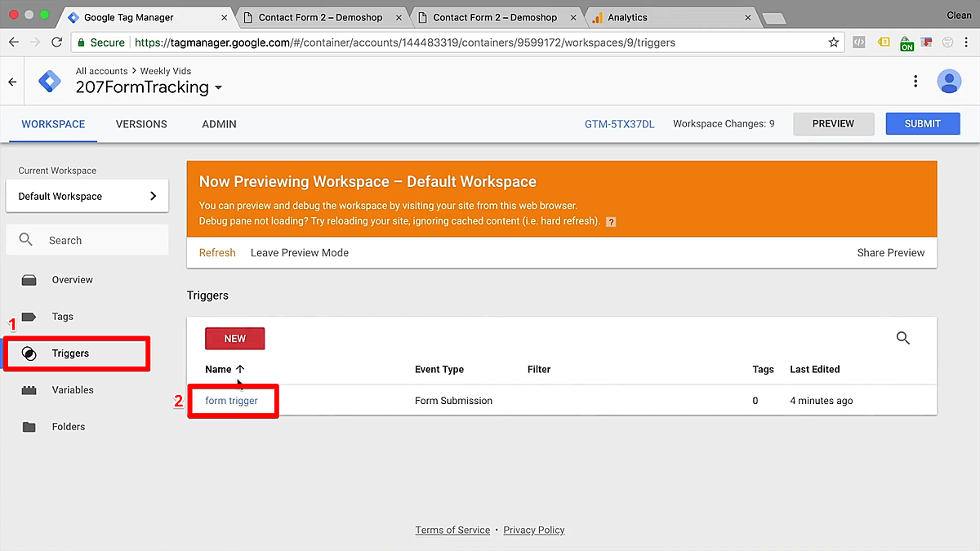
Task: Sort triggers by the Name column
Action: pos(225,369)
